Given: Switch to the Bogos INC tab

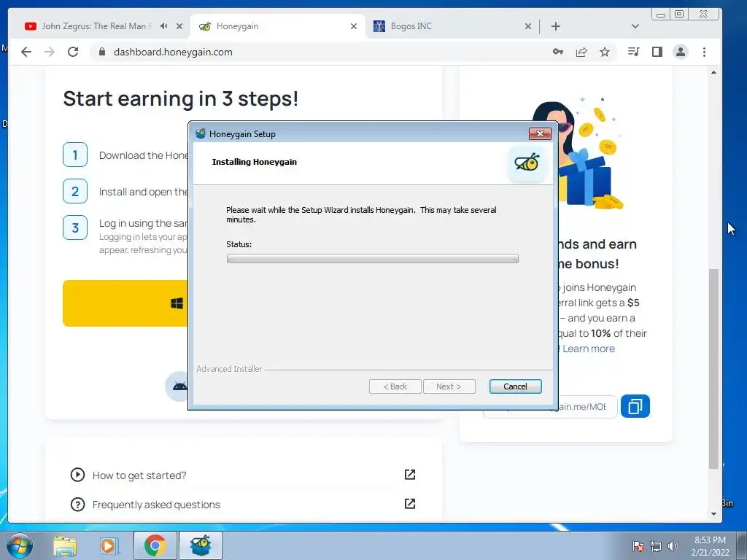Looking at the screenshot, I should click(x=451, y=26).
